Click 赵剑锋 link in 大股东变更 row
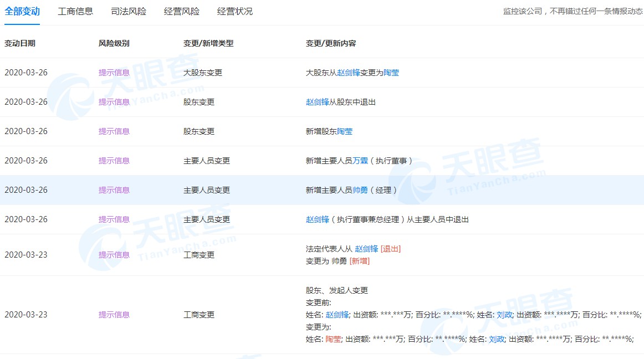 coord(348,73)
